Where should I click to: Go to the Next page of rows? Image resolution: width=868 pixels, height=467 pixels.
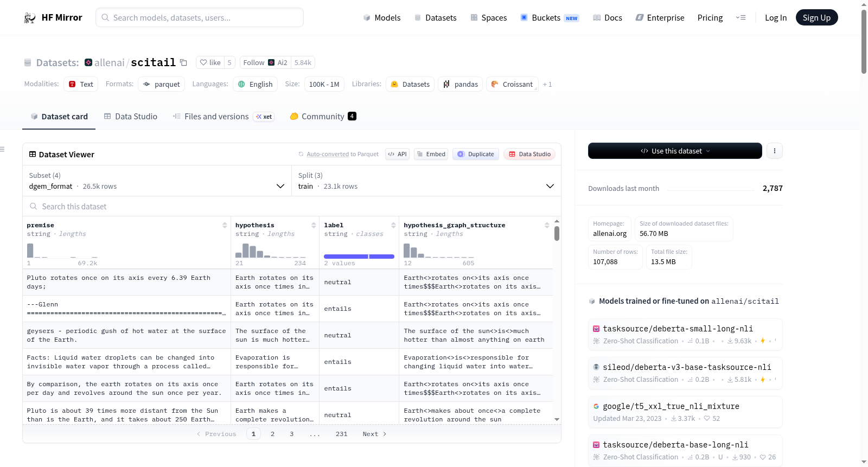point(374,434)
